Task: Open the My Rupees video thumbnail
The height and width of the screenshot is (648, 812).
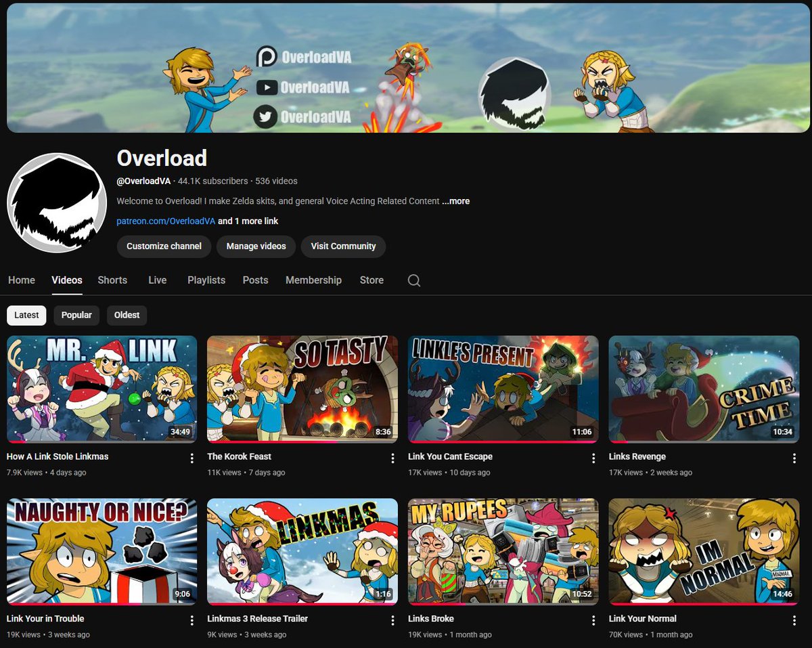Action: pos(503,551)
